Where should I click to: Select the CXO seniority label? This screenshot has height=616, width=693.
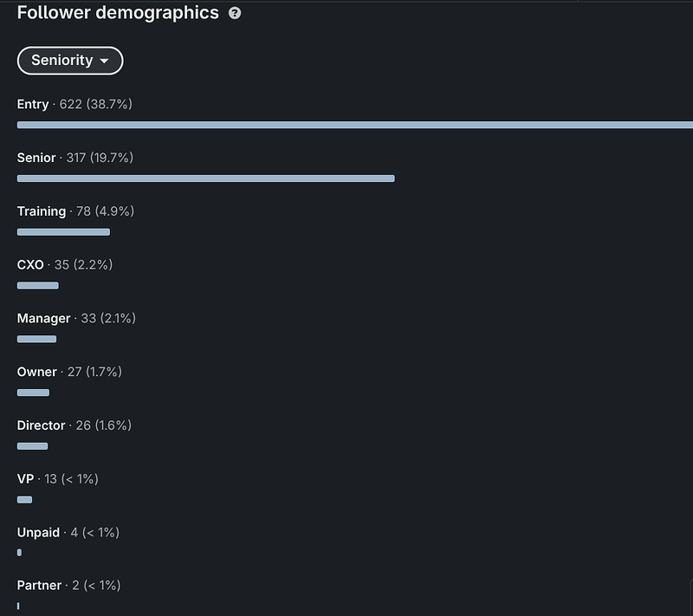coord(30,264)
